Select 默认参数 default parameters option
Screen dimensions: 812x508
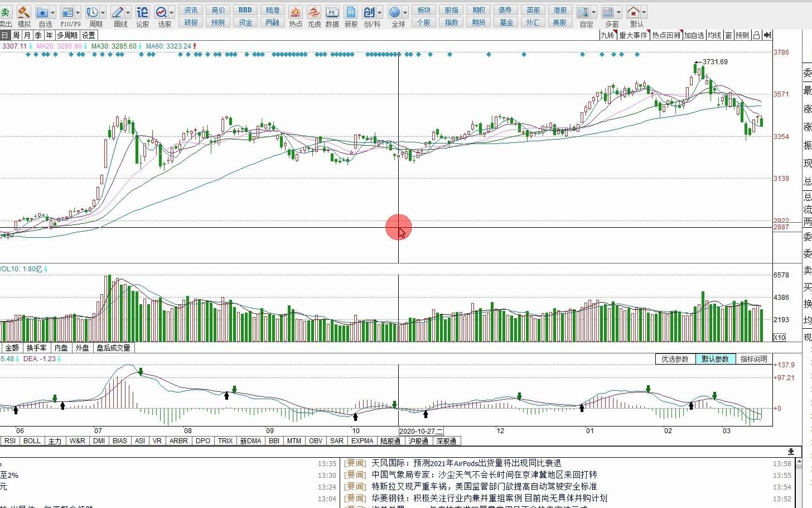[715, 359]
